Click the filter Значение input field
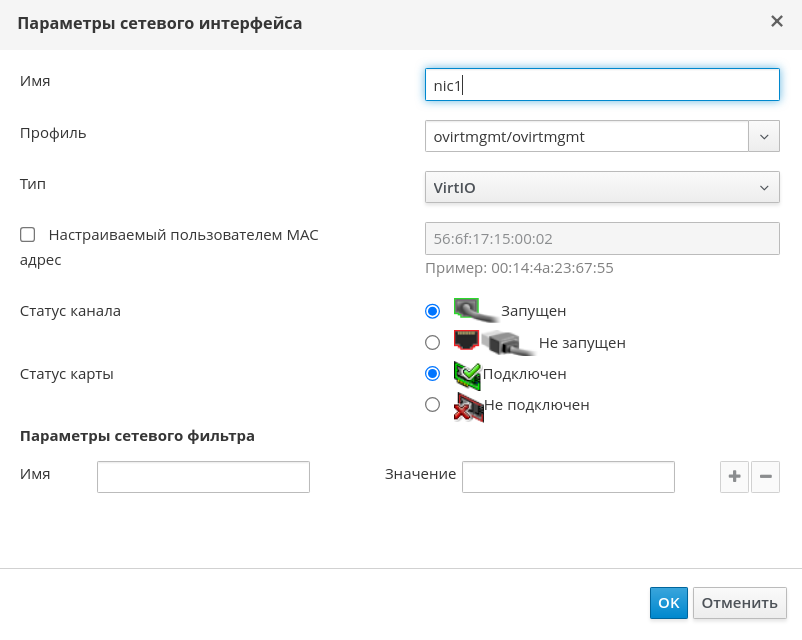802x640 pixels. pyautogui.click(x=568, y=477)
